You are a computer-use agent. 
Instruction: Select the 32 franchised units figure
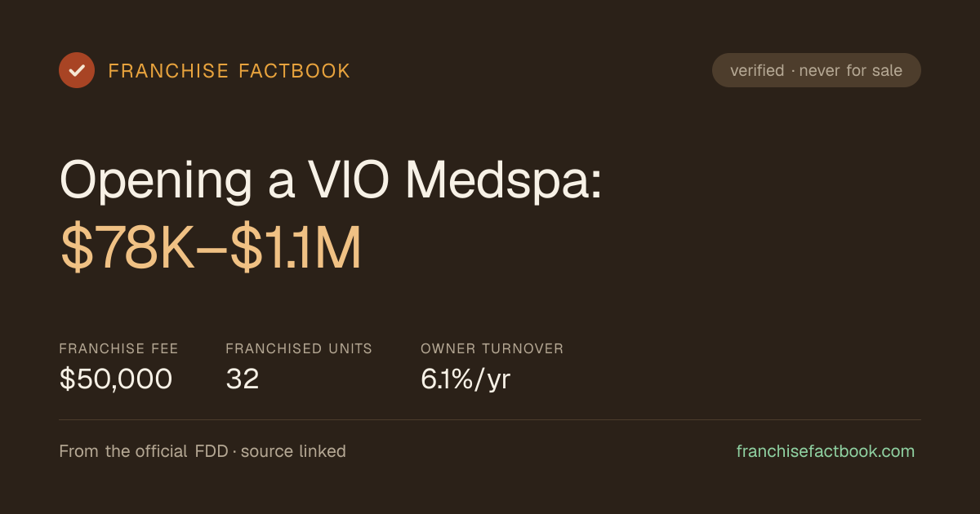(243, 379)
